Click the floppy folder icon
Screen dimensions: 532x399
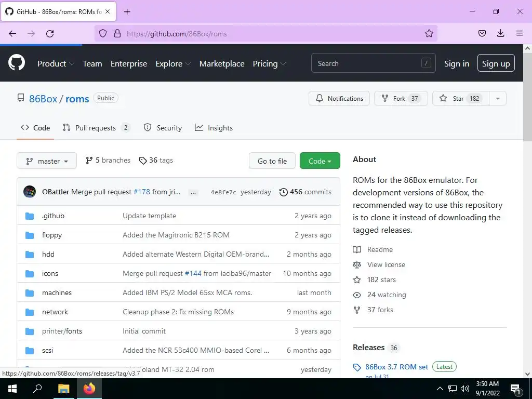(30, 235)
